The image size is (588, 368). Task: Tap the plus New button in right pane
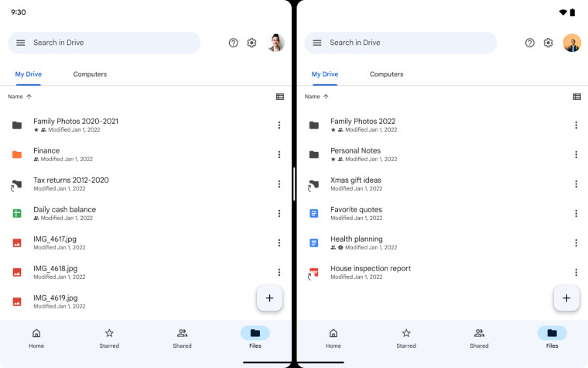coord(566,298)
